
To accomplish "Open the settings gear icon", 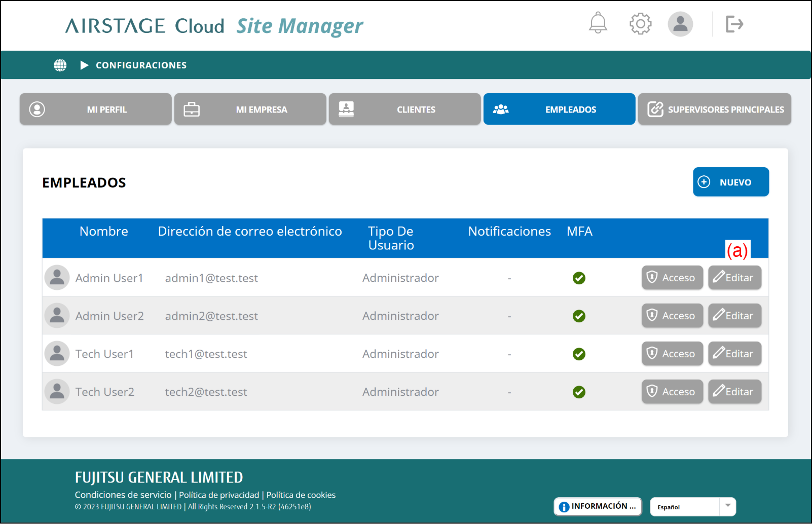I will [x=640, y=24].
